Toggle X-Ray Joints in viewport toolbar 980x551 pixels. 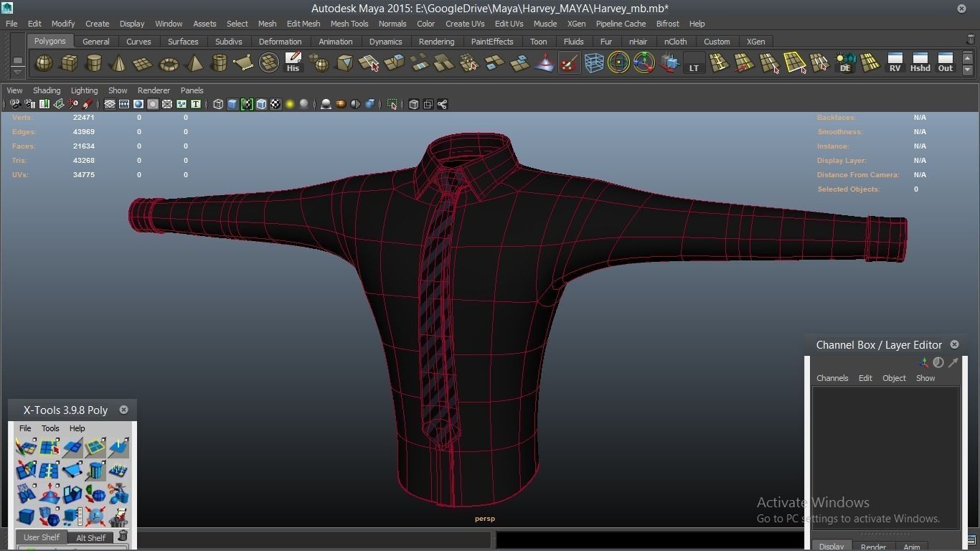click(x=442, y=105)
